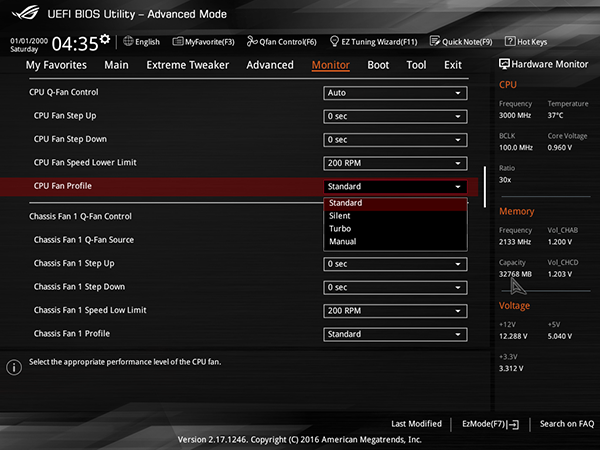The height and width of the screenshot is (450, 600).
Task: Select the Monitor tab
Action: pos(331,65)
